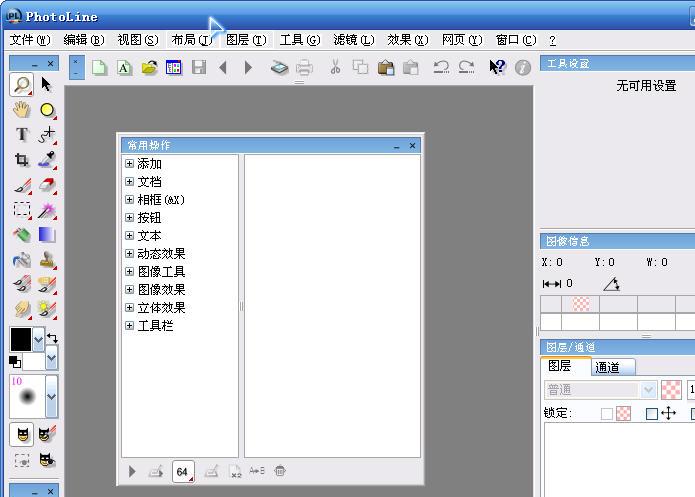Screen dimensions: 695x497
Task: Switch to the 通道 tab
Action: click(607, 367)
